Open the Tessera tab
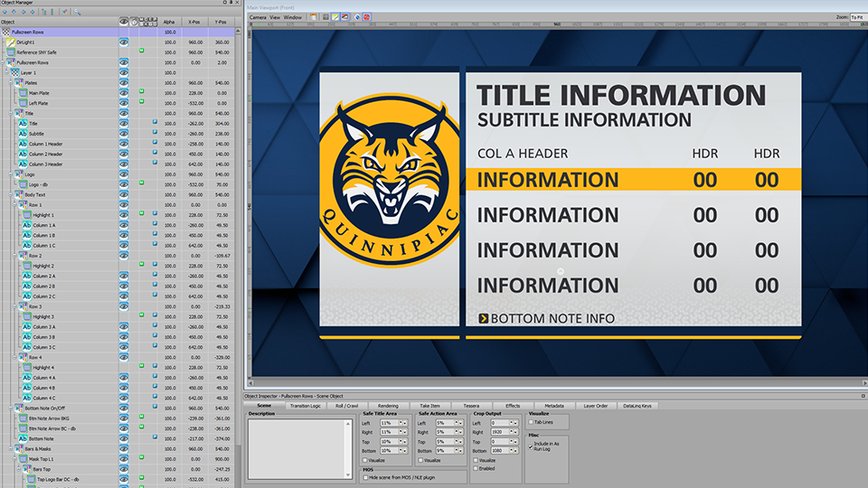Image resolution: width=868 pixels, height=488 pixels. point(471,406)
